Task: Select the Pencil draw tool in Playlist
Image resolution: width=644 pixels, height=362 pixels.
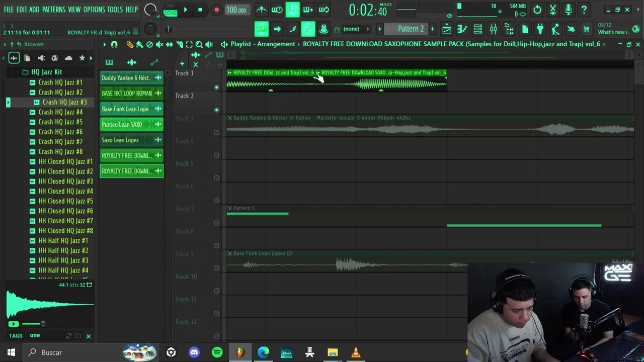Action: coord(130,44)
